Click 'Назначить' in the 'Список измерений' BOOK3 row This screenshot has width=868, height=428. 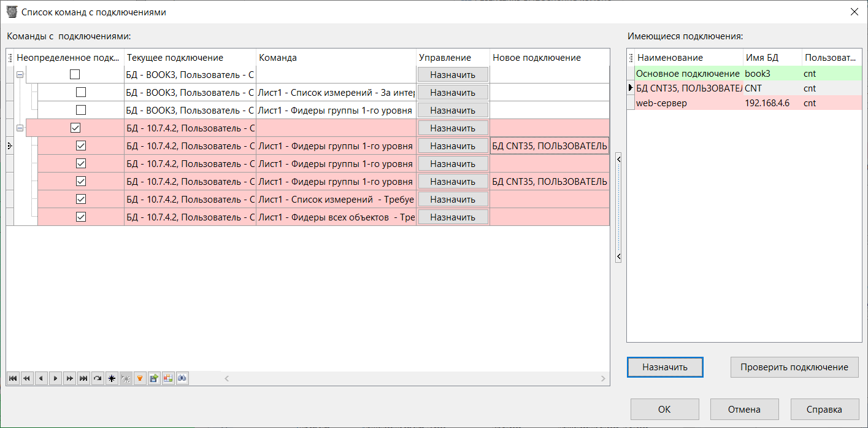(x=453, y=93)
